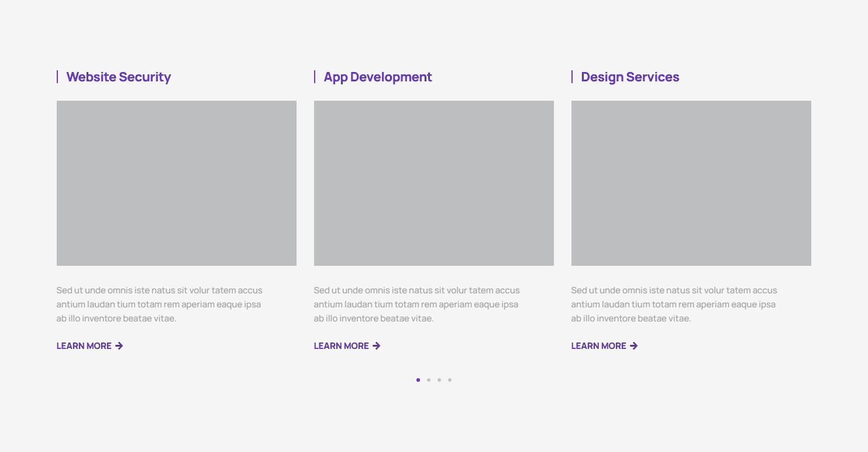Click Learn More text for Website Security
Viewport: 868px width, 452px height.
click(84, 346)
